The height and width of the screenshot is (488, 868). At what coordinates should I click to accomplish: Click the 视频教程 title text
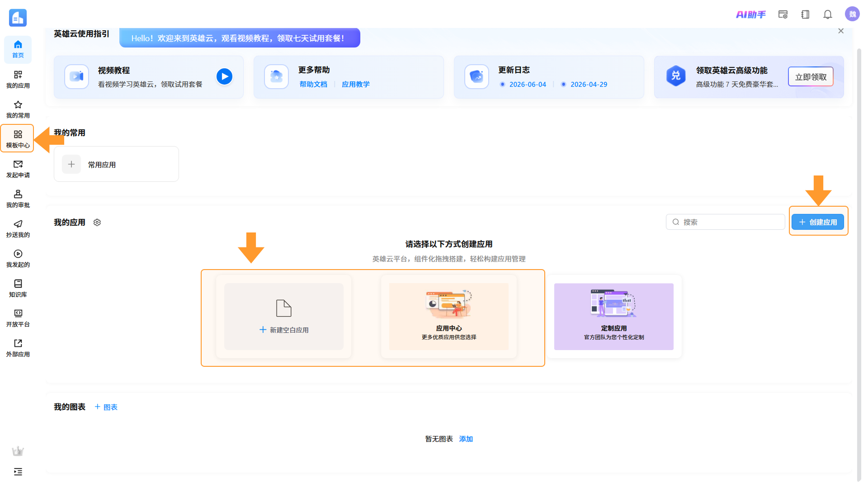pos(114,71)
